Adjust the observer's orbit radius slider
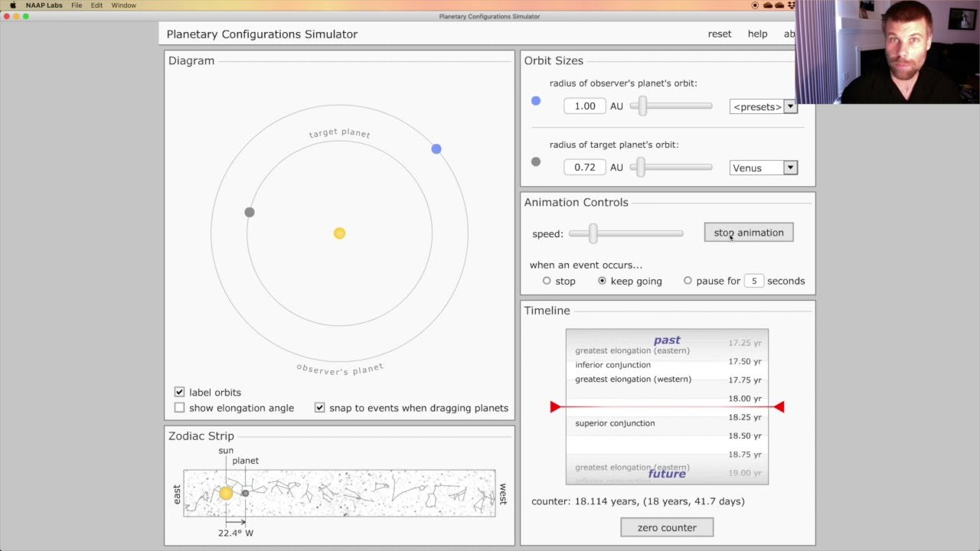 click(643, 106)
